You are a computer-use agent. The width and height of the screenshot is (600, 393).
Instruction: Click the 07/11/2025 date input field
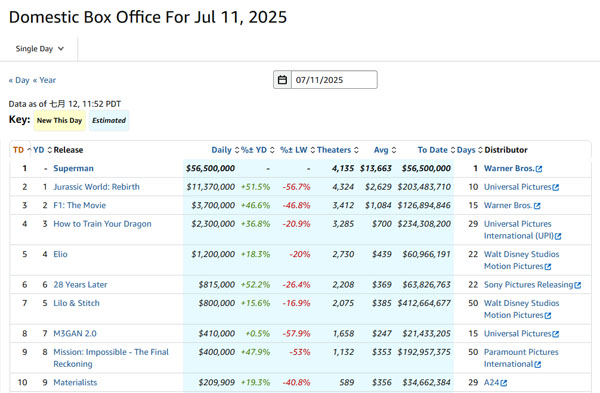[334, 80]
